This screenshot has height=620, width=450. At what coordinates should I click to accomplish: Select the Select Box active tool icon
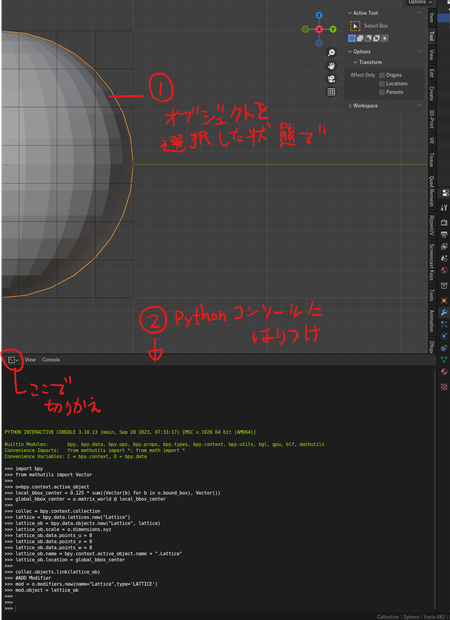point(355,26)
